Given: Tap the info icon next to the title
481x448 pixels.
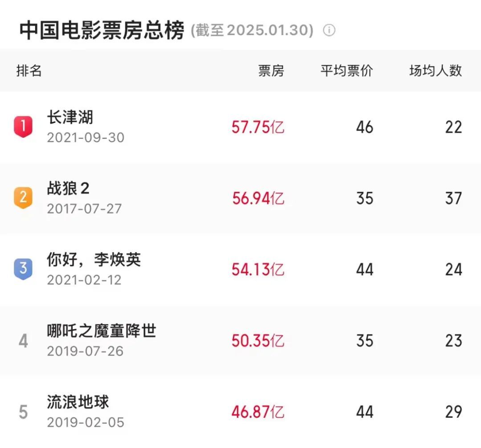Looking at the screenshot, I should (329, 31).
